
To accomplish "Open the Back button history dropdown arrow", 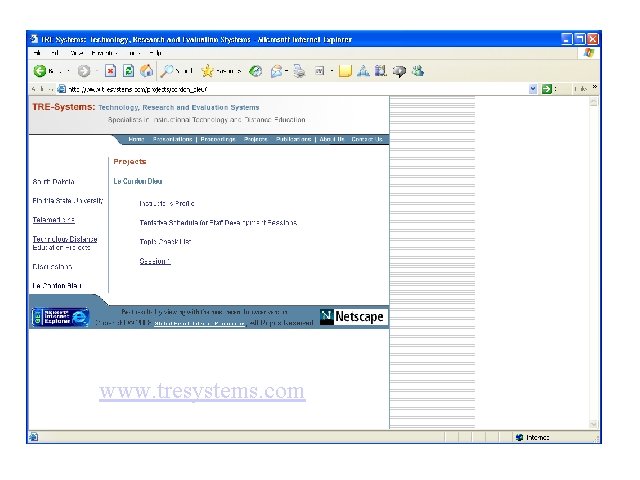I will click(x=68, y=71).
